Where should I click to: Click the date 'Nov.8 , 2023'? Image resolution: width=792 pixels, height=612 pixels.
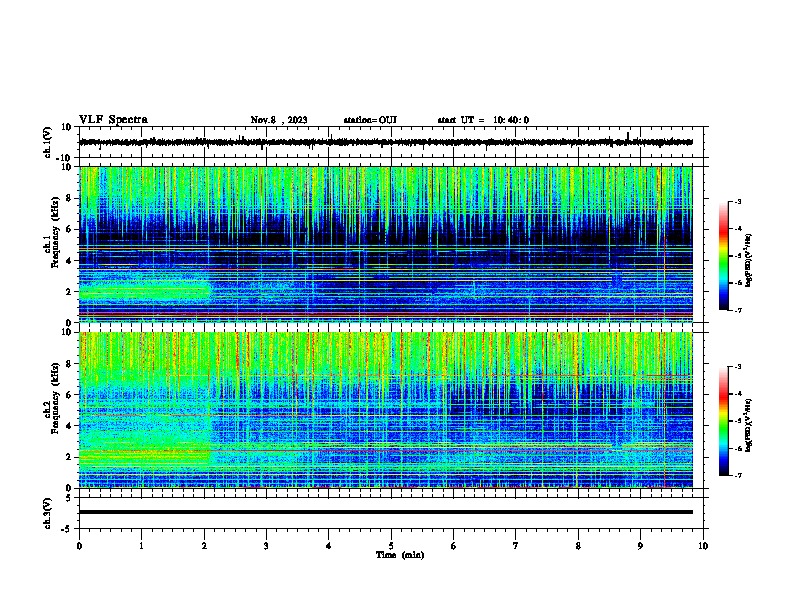[x=279, y=120]
